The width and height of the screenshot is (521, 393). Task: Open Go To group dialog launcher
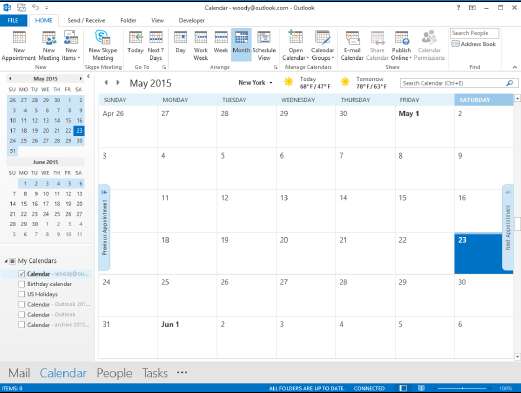164,67
